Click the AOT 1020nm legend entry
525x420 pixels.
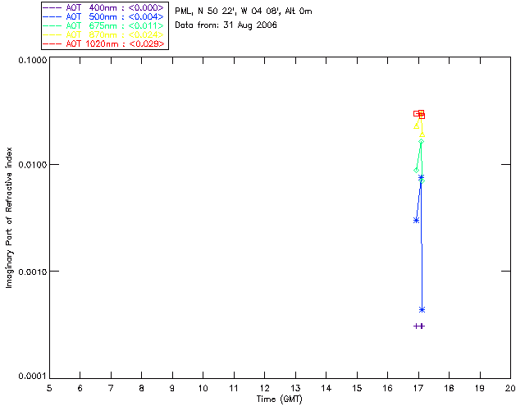(104, 43)
